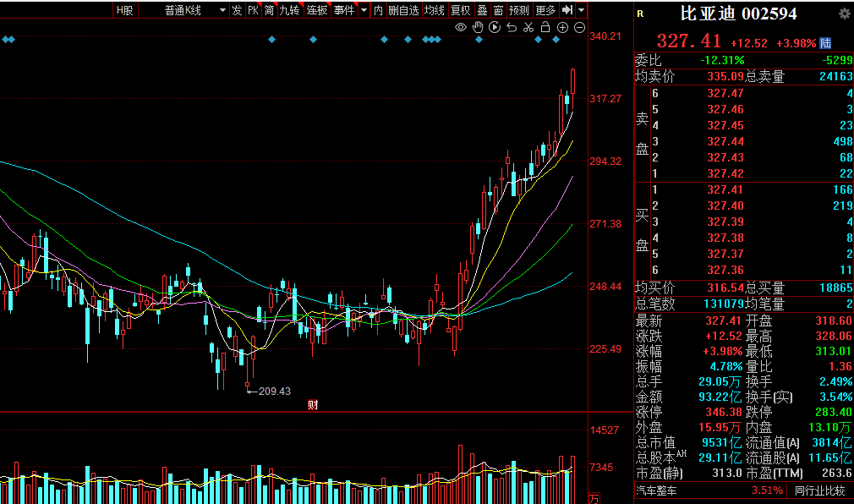Select the 复权 toolbar item

click(x=460, y=10)
